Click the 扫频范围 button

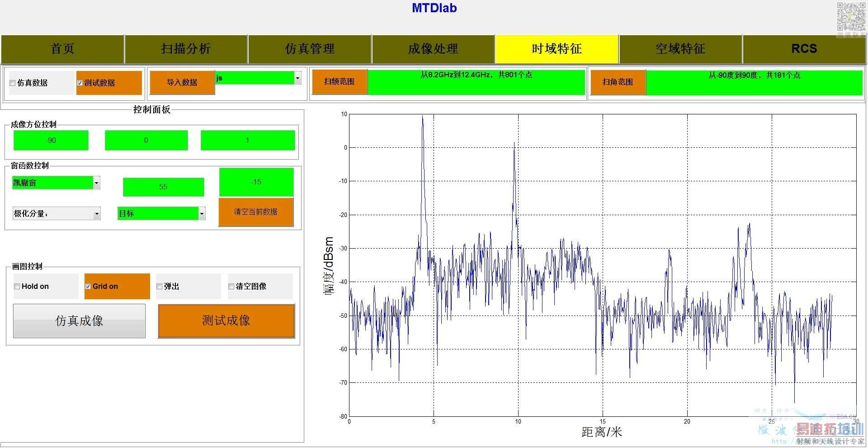click(x=340, y=82)
